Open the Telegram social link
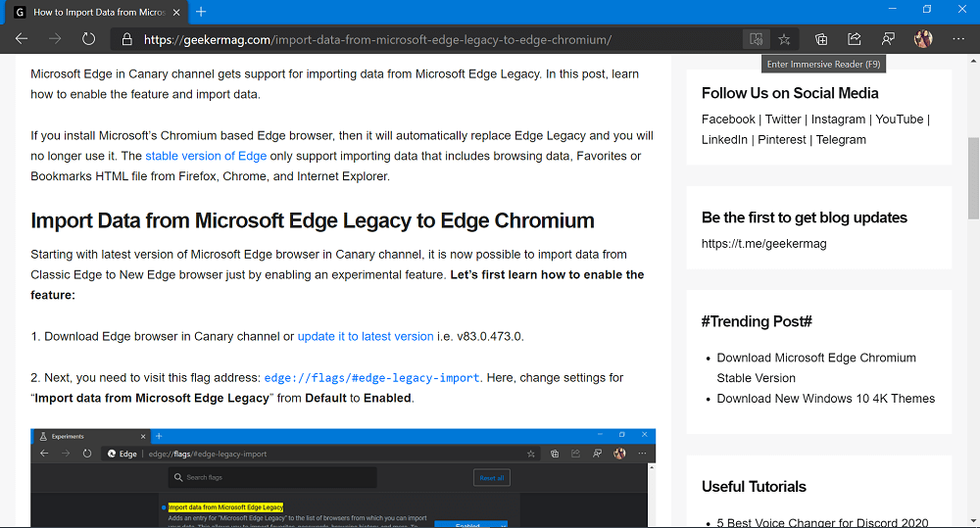The image size is (980, 528). click(x=841, y=139)
